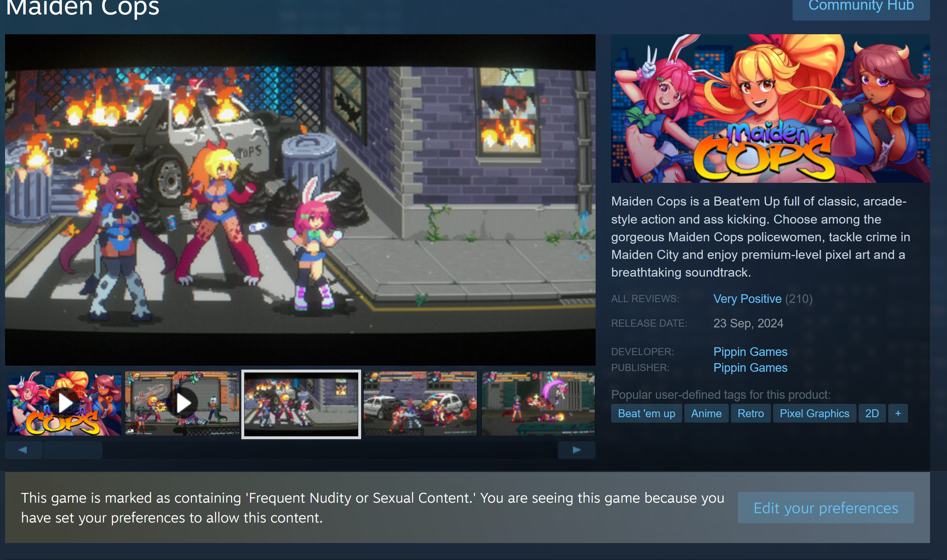Open the fourth thumbnail with police cars
This screenshot has height=560, width=947.
[420, 404]
